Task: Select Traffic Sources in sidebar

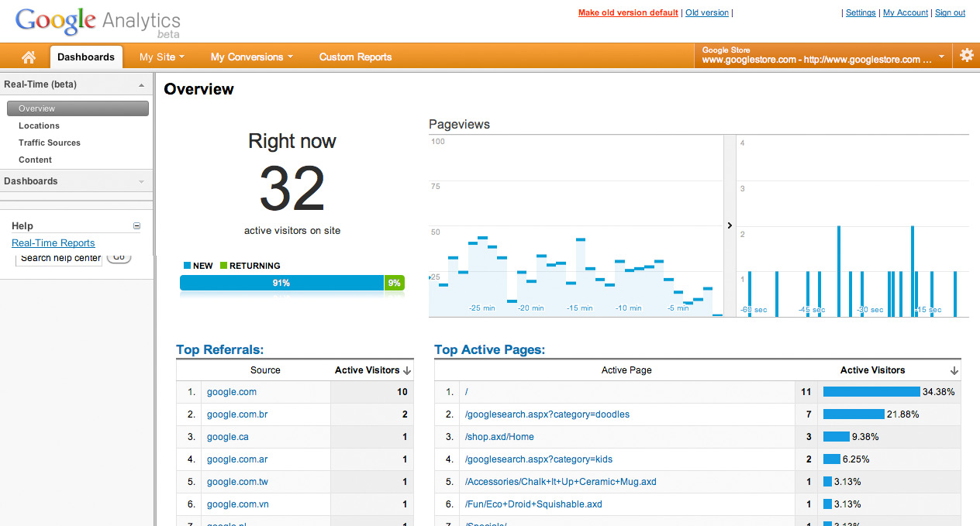Action: click(x=50, y=143)
